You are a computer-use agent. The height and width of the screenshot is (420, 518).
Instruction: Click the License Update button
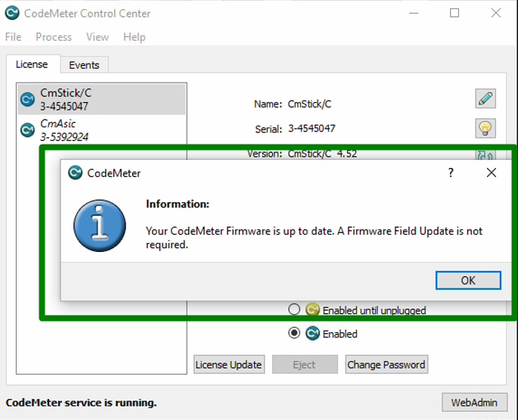[229, 365]
